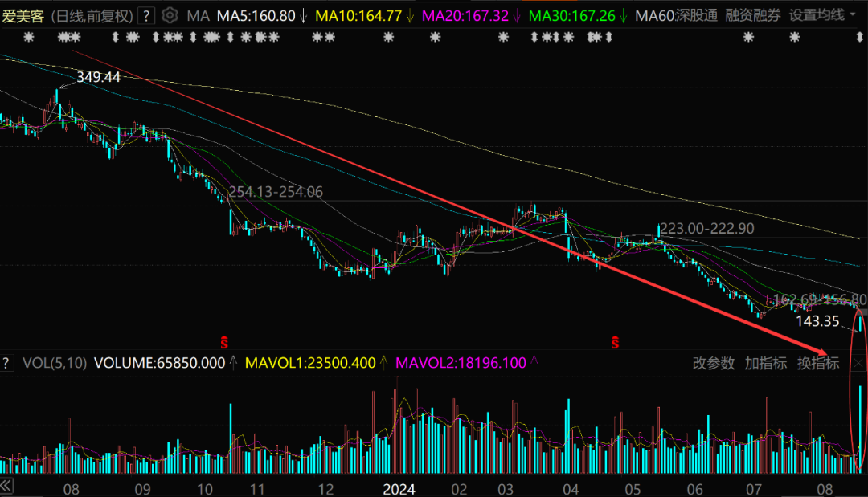Open the gear settings icon

click(170, 15)
